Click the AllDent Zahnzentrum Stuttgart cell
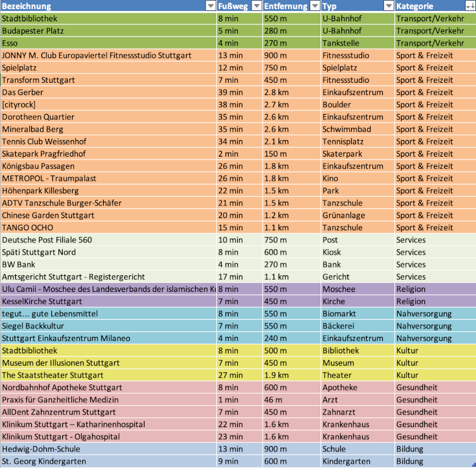The height and width of the screenshot is (468, 476). (x=108, y=412)
